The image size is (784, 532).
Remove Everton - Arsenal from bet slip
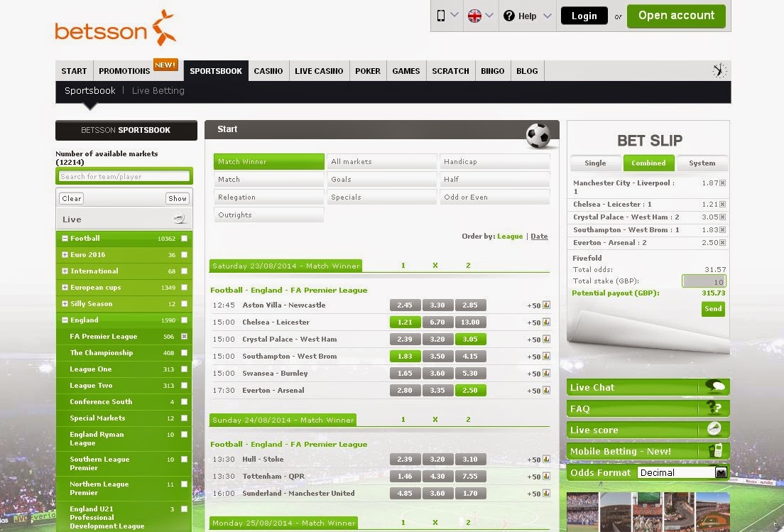coord(722,242)
